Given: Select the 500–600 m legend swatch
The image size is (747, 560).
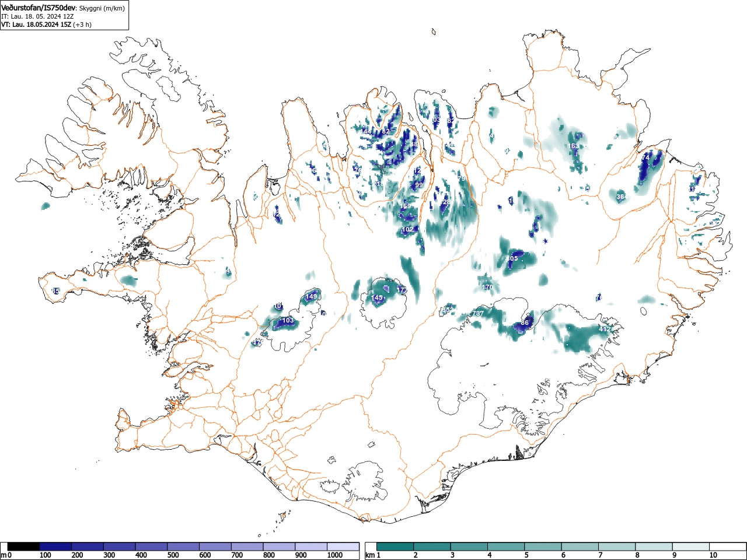Looking at the screenshot, I should coord(183,547).
